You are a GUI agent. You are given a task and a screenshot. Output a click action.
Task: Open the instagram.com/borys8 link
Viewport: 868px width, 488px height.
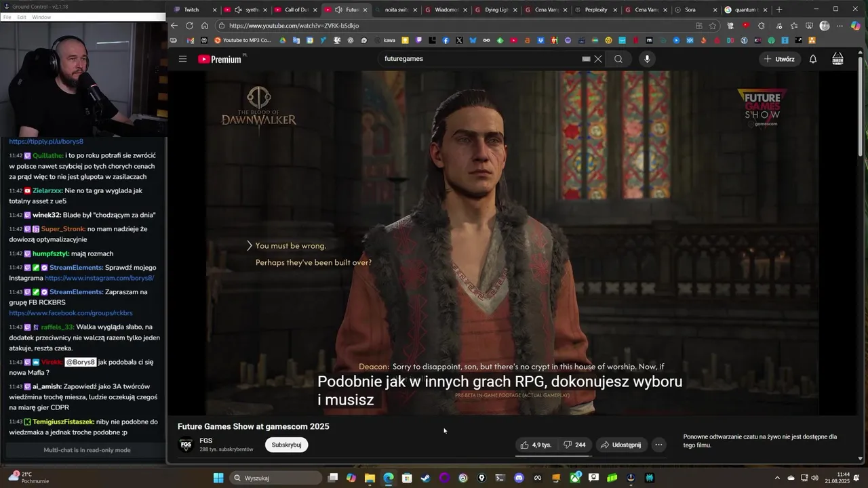point(99,278)
